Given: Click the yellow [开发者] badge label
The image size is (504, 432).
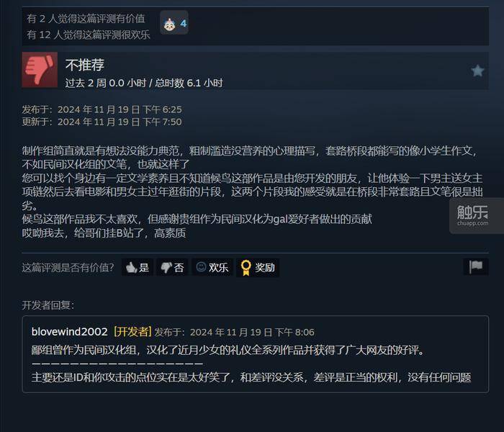Looking at the screenshot, I should (132, 332).
